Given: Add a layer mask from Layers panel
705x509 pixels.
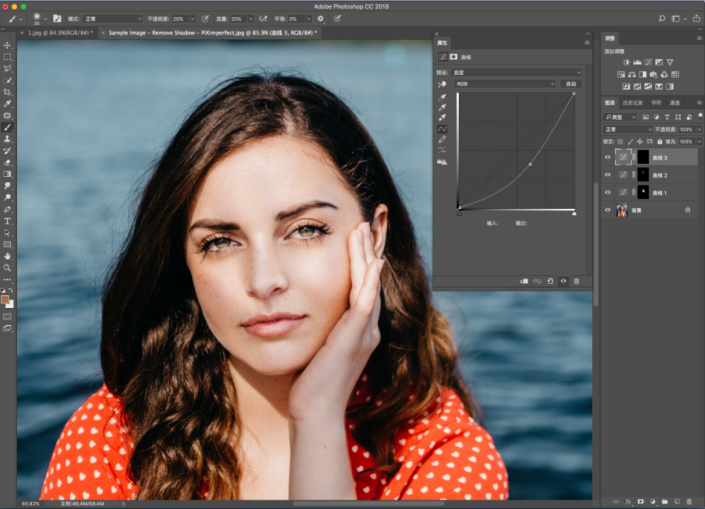Looking at the screenshot, I should (x=639, y=500).
